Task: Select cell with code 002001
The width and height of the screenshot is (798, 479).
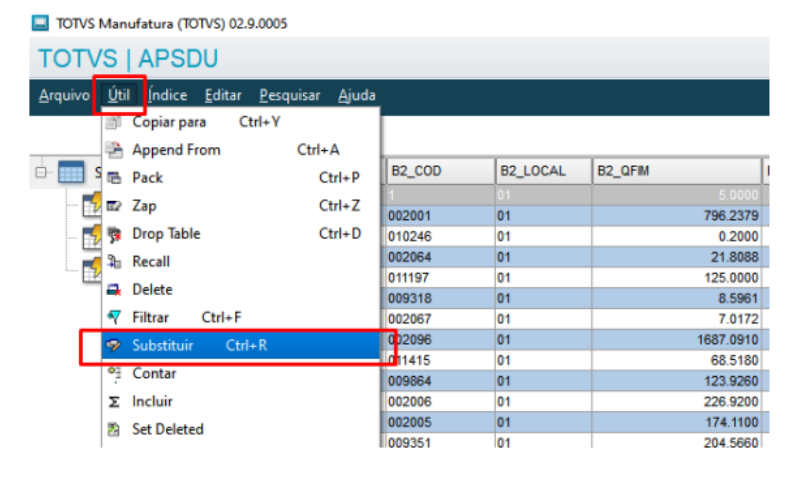Action: click(x=440, y=216)
